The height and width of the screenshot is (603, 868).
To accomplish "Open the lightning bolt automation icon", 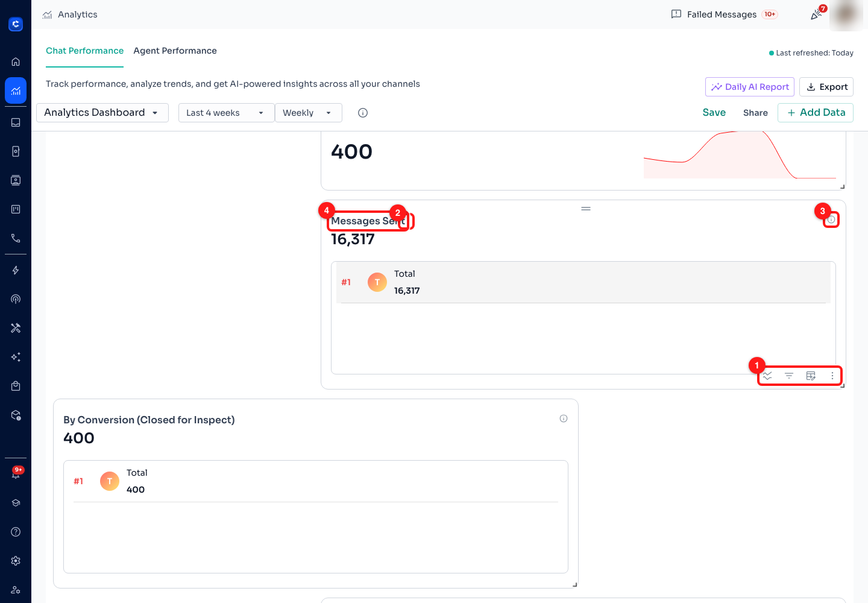I will [16, 270].
